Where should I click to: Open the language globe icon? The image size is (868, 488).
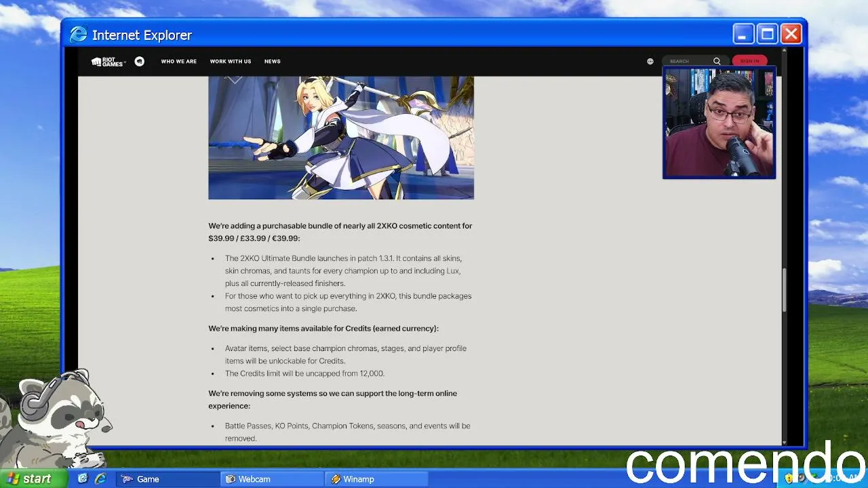click(x=650, y=62)
